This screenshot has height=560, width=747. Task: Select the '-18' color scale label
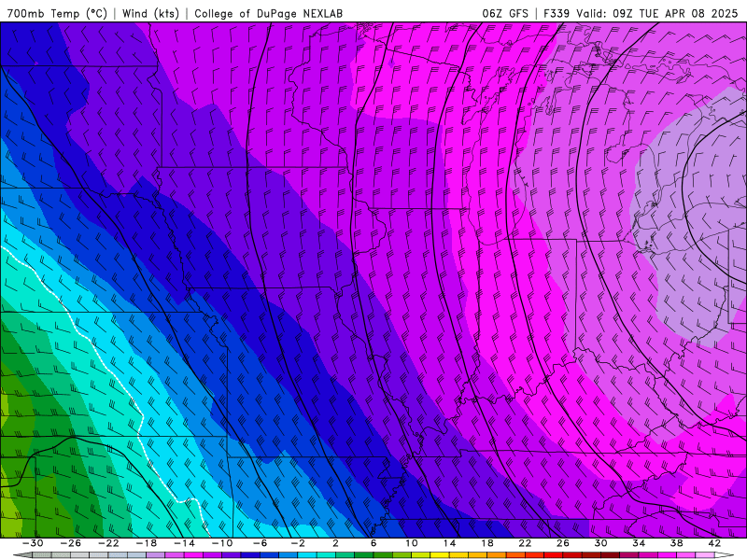[x=147, y=543]
